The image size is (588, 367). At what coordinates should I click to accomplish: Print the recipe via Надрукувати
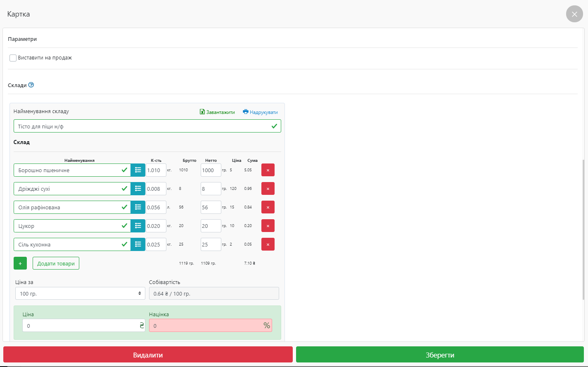[260, 112]
